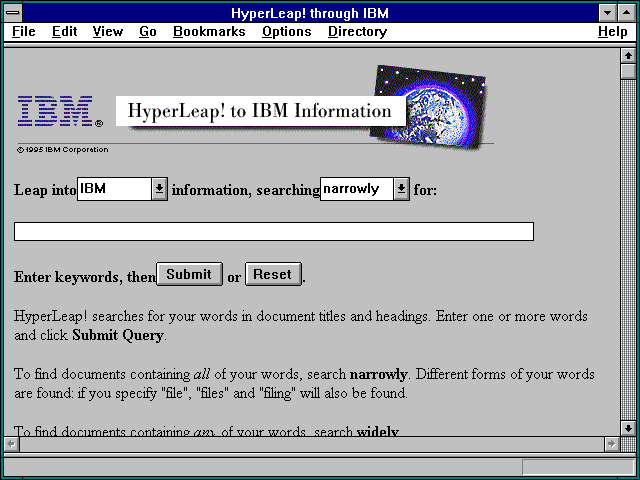Image resolution: width=640 pixels, height=480 pixels.
Task: Click the Reset button
Action: pos(273,274)
